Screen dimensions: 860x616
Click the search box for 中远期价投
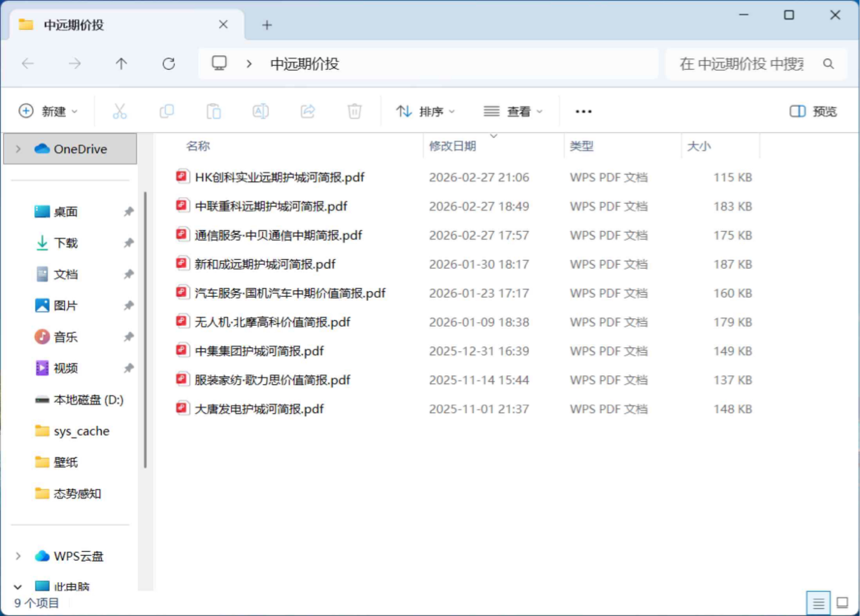(x=742, y=64)
